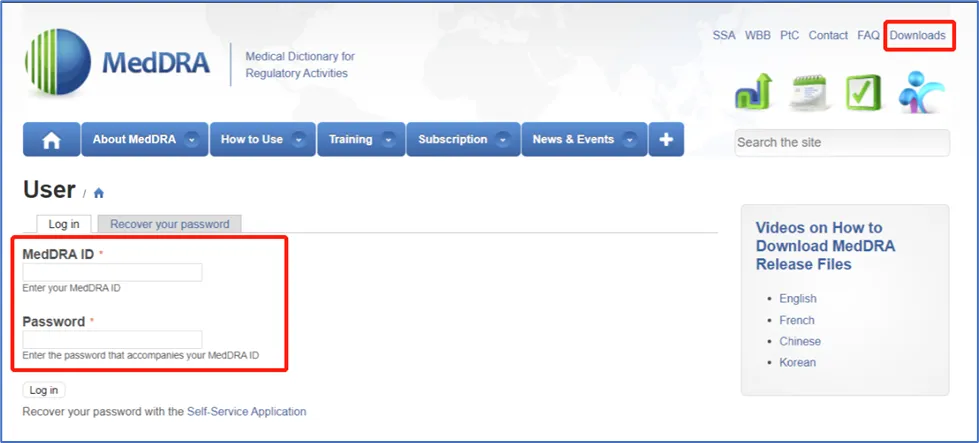
Task: Open the English video link
Action: [798, 298]
